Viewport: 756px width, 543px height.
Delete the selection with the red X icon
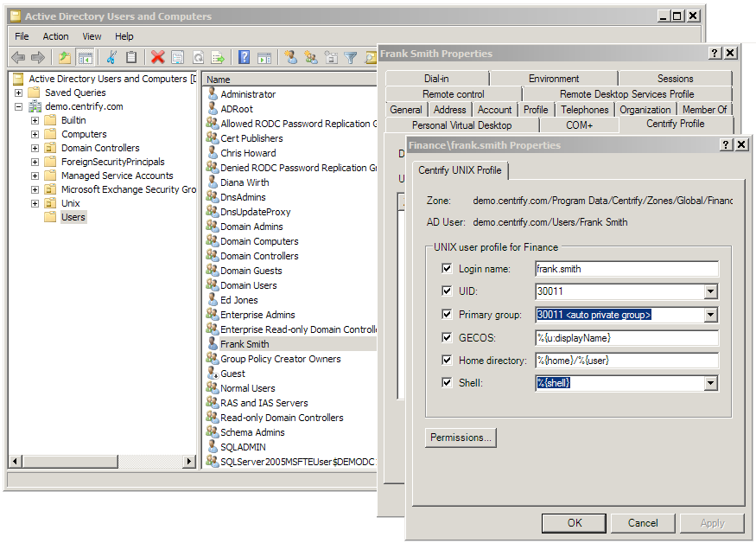point(157,57)
